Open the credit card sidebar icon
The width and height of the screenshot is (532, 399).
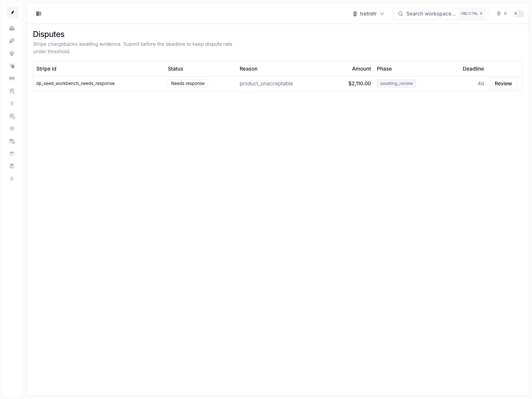coord(12,78)
